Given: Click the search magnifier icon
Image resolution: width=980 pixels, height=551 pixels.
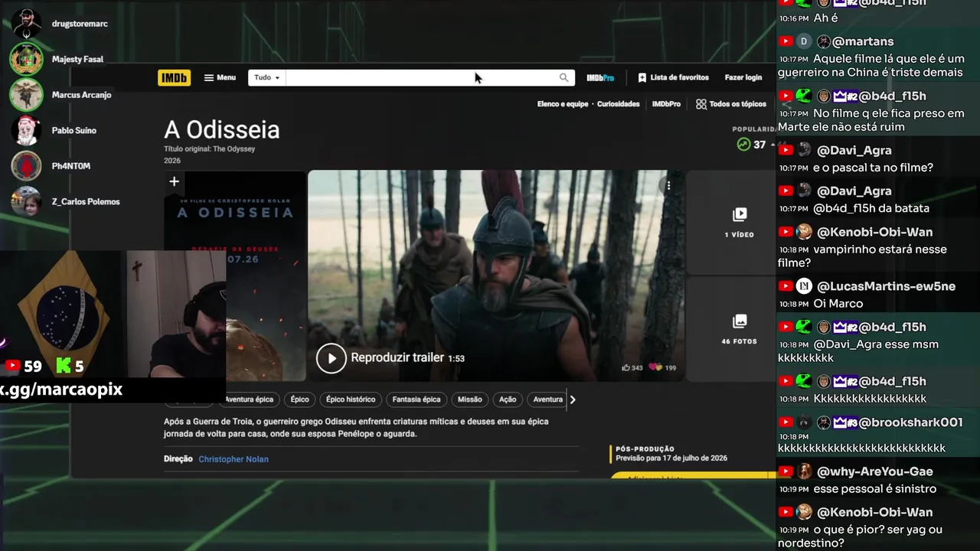Looking at the screenshot, I should [x=564, y=77].
